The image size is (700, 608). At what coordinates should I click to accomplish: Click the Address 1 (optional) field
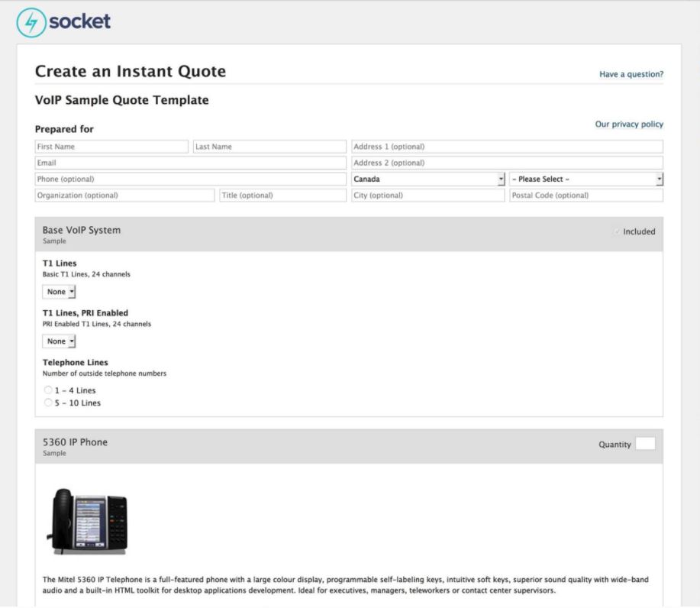click(507, 147)
